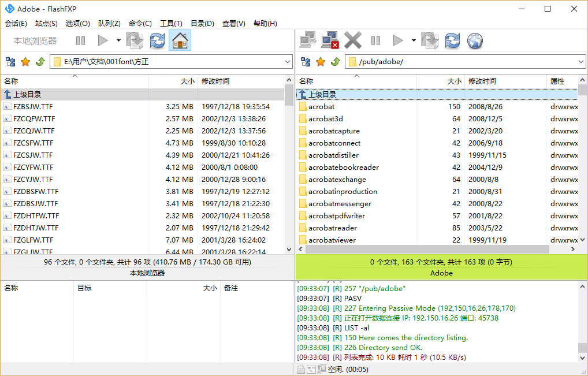This screenshot has width=588, height=376.
Task: Click the local pane home icon
Action: coord(180,40)
